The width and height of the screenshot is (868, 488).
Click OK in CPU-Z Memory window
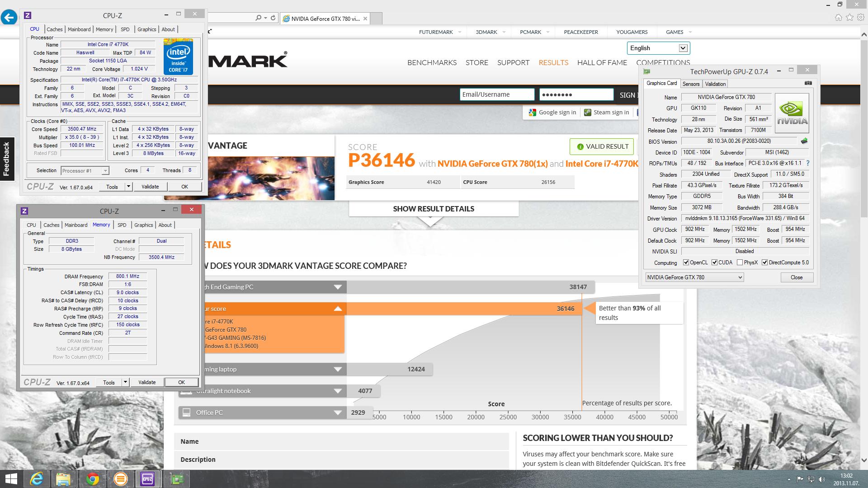pyautogui.click(x=181, y=382)
